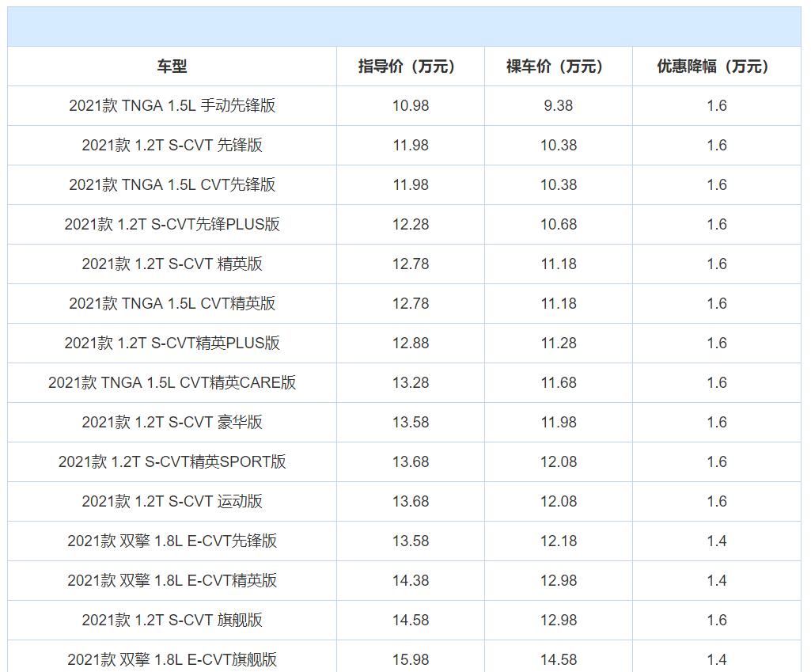This screenshot has height=672, width=811.
Task: Select bare car price 11.68
Action: click(559, 383)
